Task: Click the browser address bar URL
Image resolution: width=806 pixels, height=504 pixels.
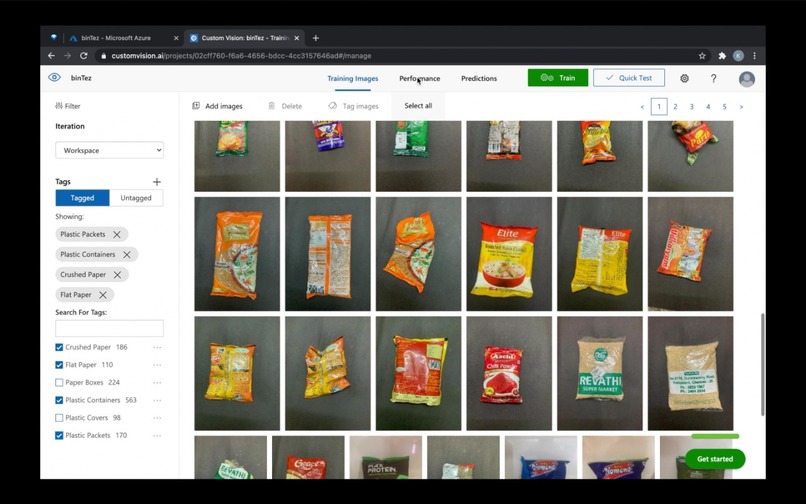Action: (x=241, y=56)
